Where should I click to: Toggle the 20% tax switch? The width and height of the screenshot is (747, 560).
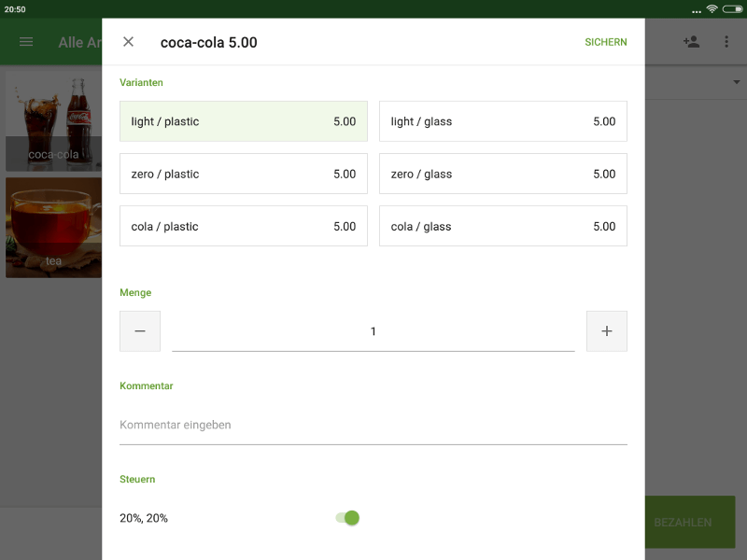(x=347, y=518)
